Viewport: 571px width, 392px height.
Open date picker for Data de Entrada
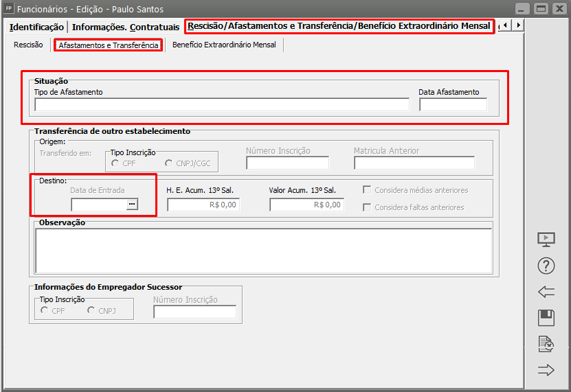(132, 205)
